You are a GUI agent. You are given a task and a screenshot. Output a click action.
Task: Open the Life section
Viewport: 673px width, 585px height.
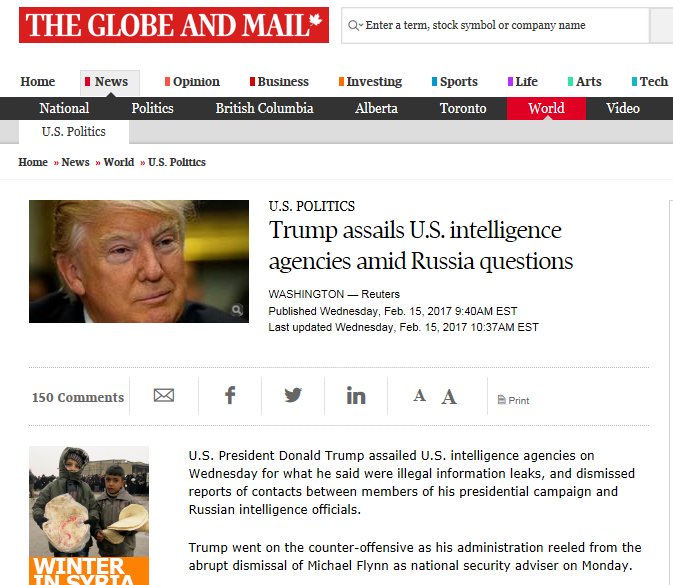tap(523, 82)
